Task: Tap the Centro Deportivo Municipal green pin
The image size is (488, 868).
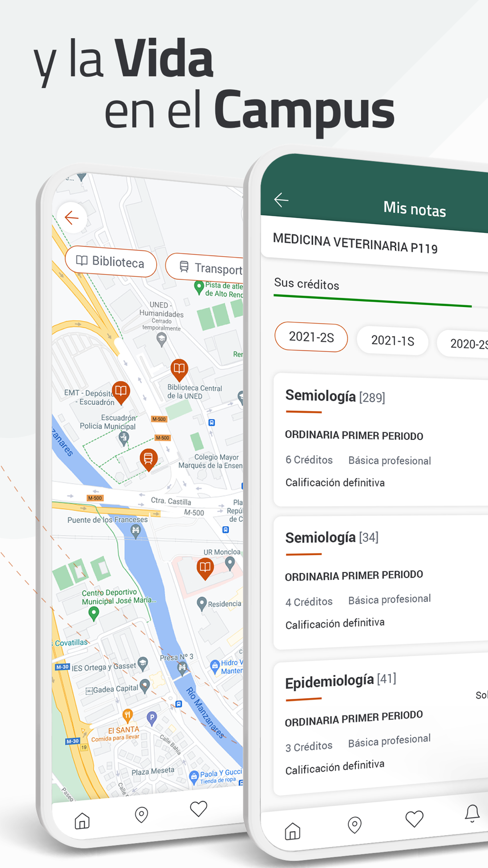Action: coord(94,613)
